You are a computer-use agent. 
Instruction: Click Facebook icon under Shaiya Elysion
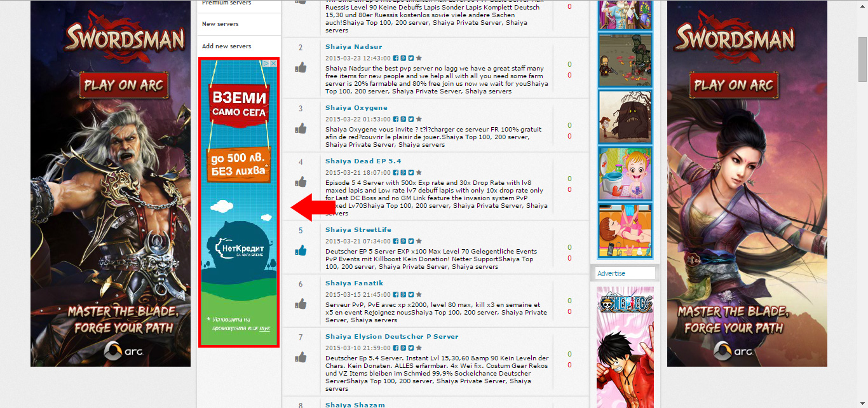click(x=396, y=348)
